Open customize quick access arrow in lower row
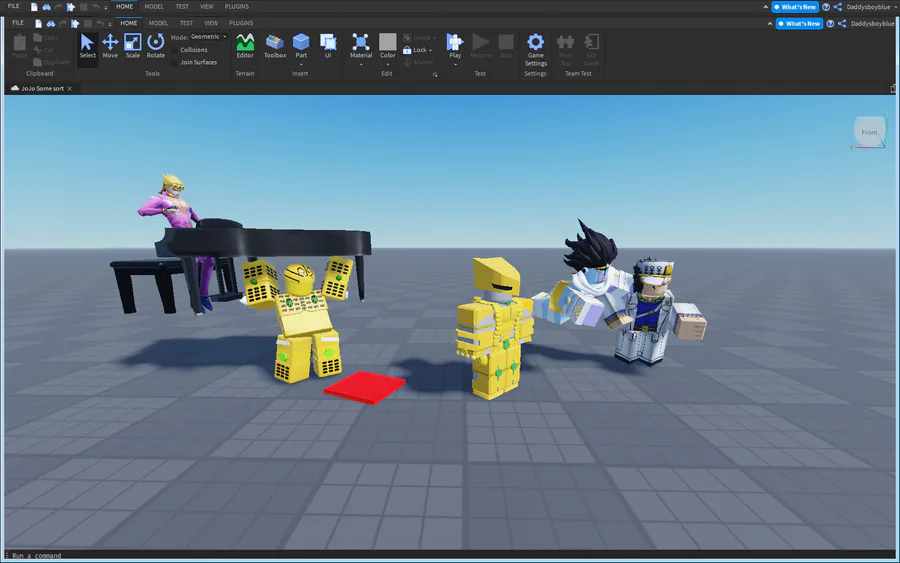This screenshot has width=900, height=563. coord(110,24)
